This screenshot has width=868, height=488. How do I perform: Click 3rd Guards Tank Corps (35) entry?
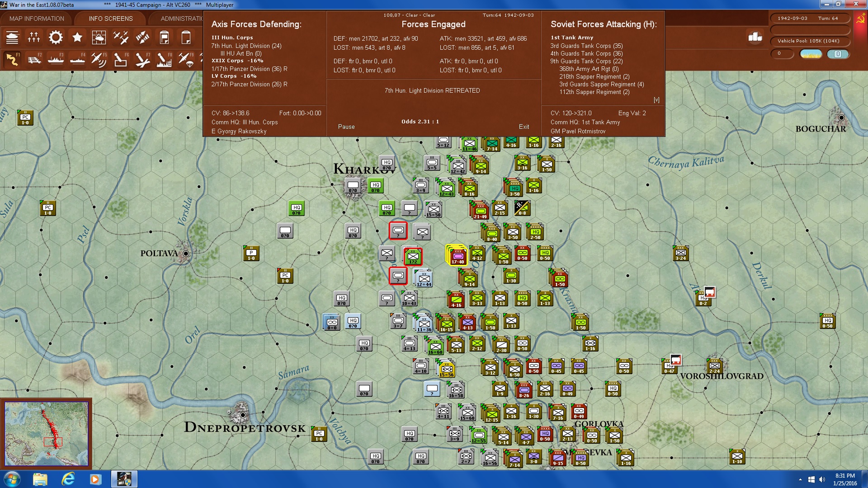coord(586,46)
